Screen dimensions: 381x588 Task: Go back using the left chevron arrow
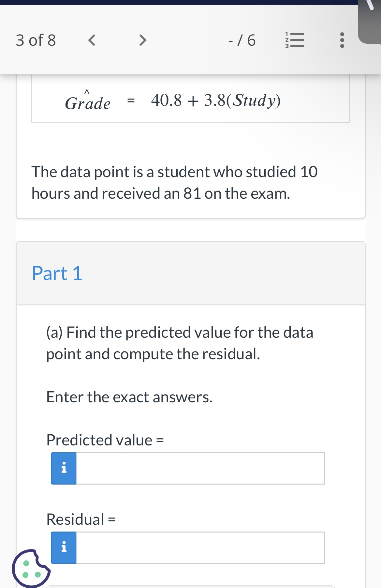pyautogui.click(x=92, y=40)
